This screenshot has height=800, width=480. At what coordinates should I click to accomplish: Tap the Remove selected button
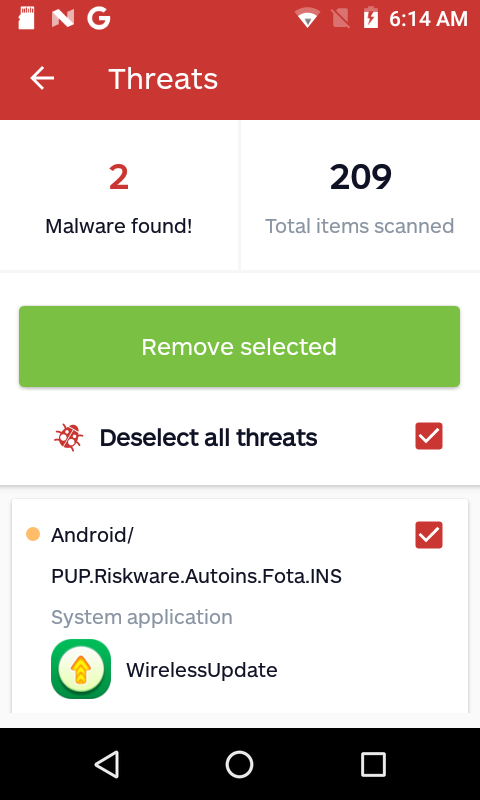(x=239, y=346)
